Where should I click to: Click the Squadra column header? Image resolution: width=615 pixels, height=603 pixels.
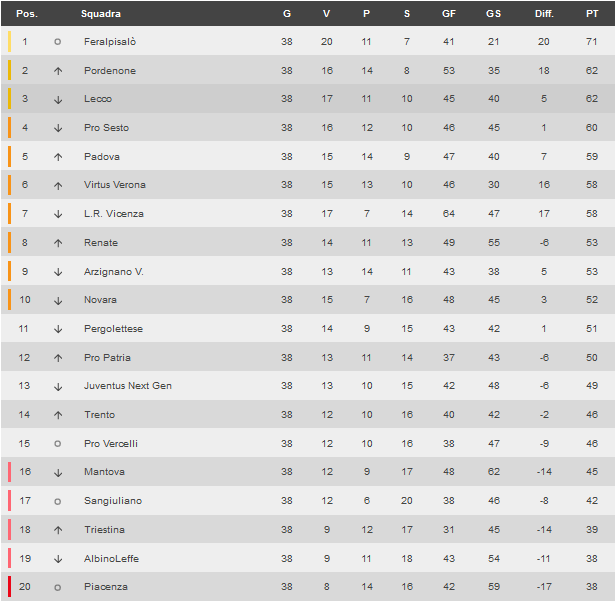pyautogui.click(x=101, y=14)
